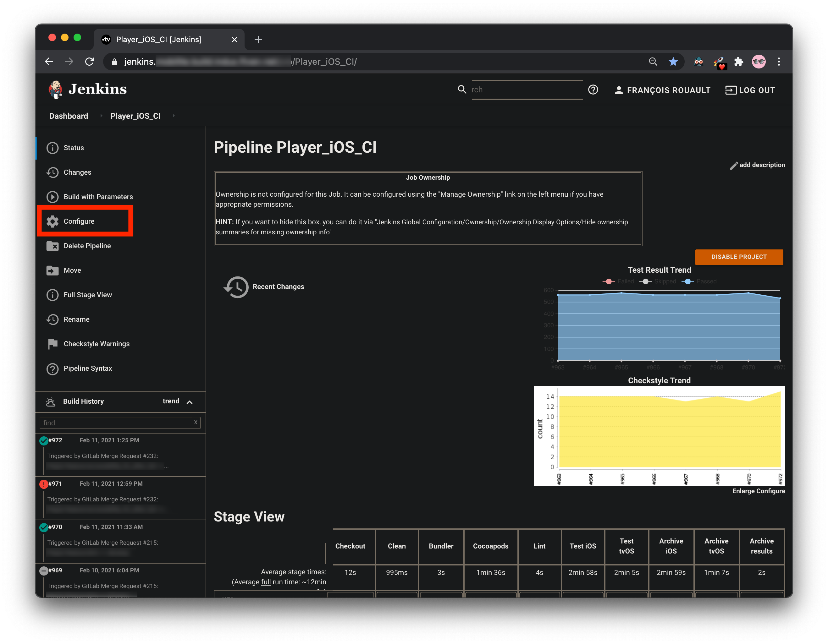Start Build with Parameters
Viewport: 828px width, 644px height.
[x=98, y=197]
